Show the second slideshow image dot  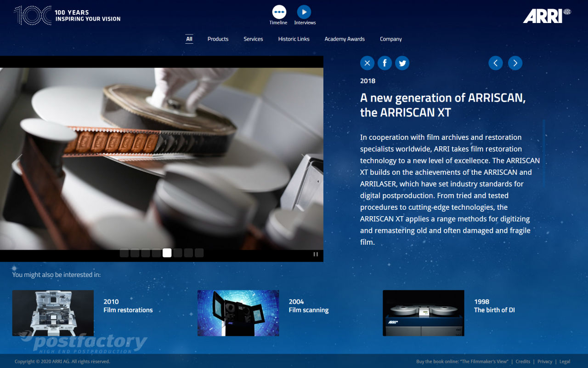click(x=135, y=253)
